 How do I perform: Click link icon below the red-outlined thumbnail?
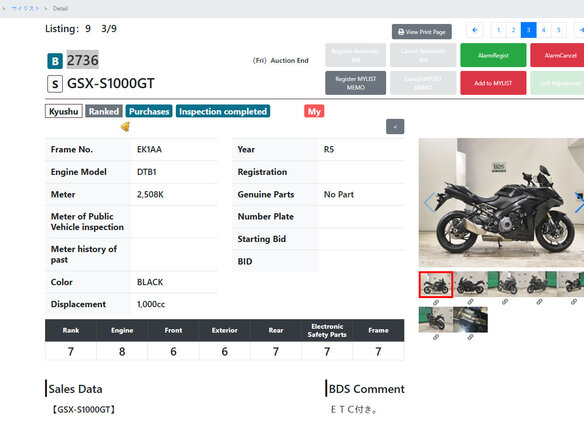(x=436, y=302)
